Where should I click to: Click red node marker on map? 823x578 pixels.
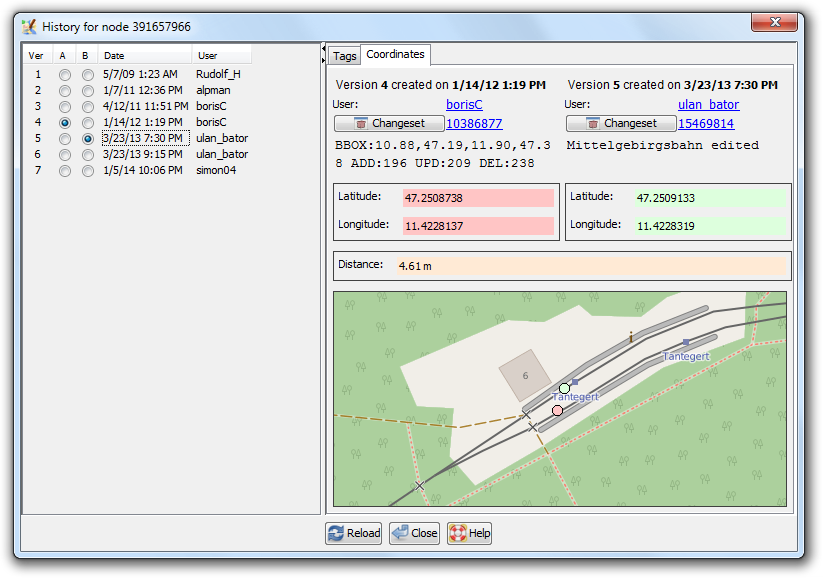coord(557,411)
